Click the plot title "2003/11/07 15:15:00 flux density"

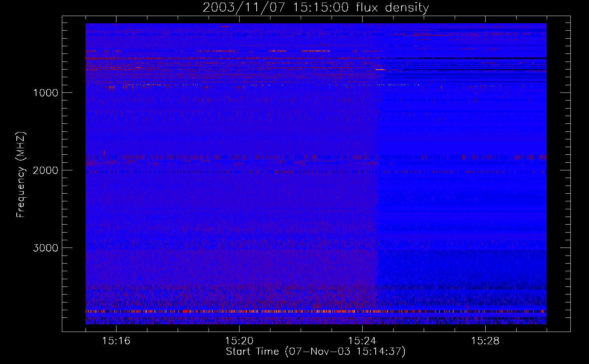coord(316,8)
